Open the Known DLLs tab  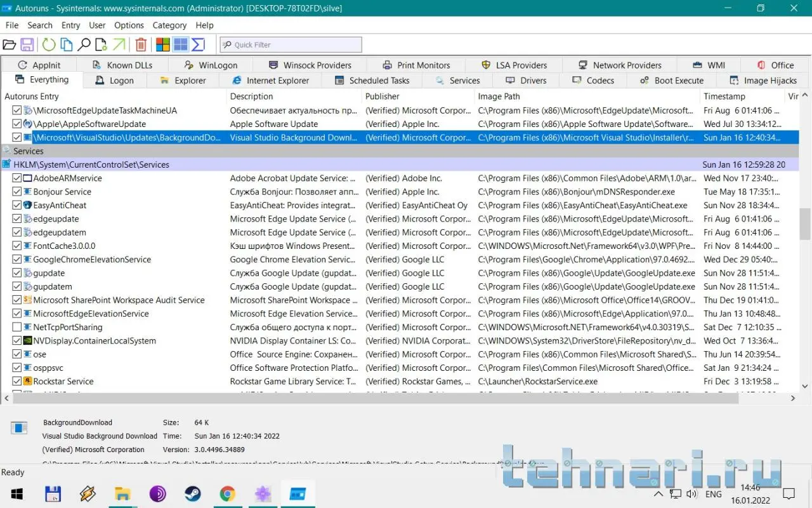click(122, 65)
